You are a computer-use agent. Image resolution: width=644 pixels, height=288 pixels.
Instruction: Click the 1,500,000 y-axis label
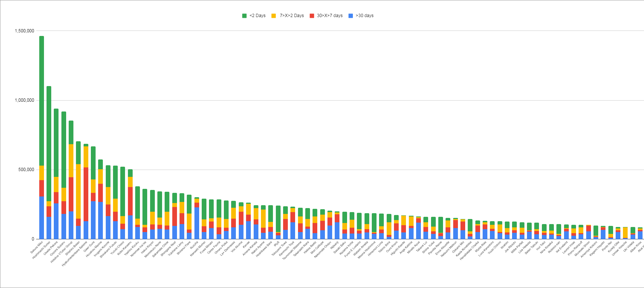pyautogui.click(x=24, y=31)
